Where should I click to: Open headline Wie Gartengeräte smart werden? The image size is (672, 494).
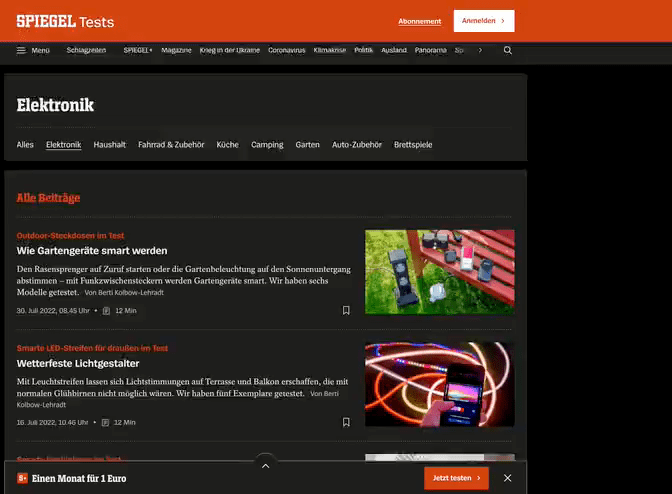(x=92, y=250)
